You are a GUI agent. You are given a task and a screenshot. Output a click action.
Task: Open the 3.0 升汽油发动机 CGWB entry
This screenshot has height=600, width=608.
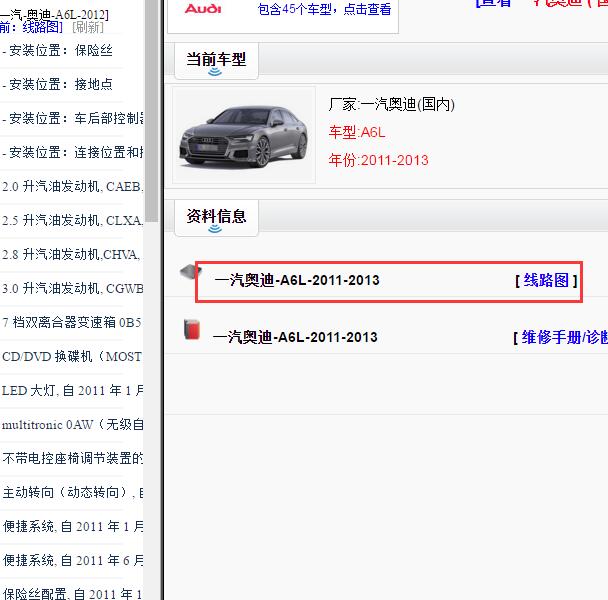73,289
